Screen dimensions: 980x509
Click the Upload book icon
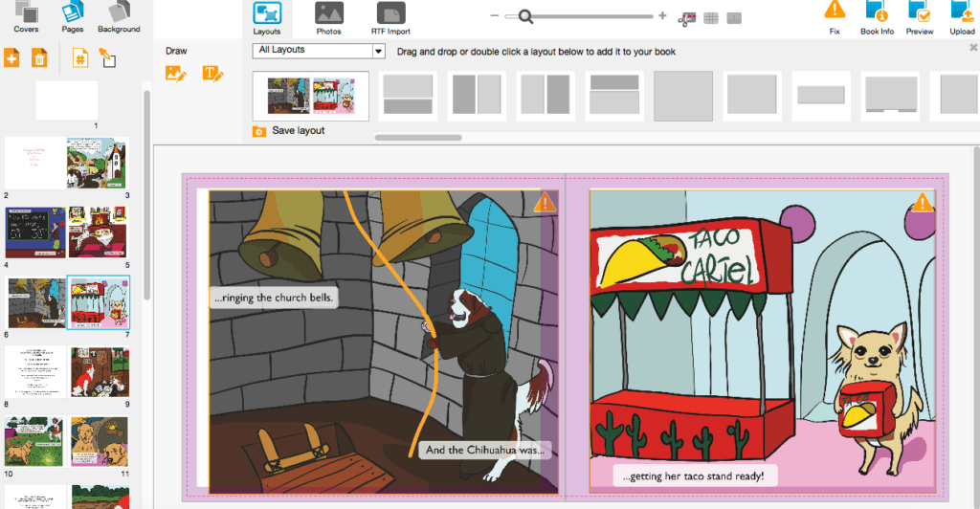click(961, 17)
